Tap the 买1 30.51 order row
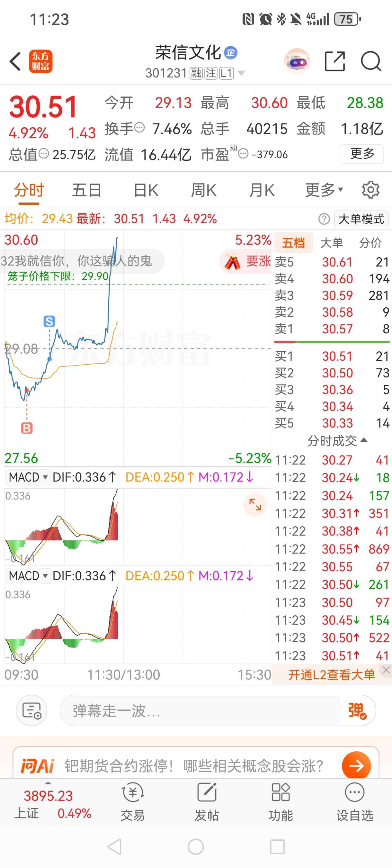This screenshot has height=868, width=392. (332, 356)
